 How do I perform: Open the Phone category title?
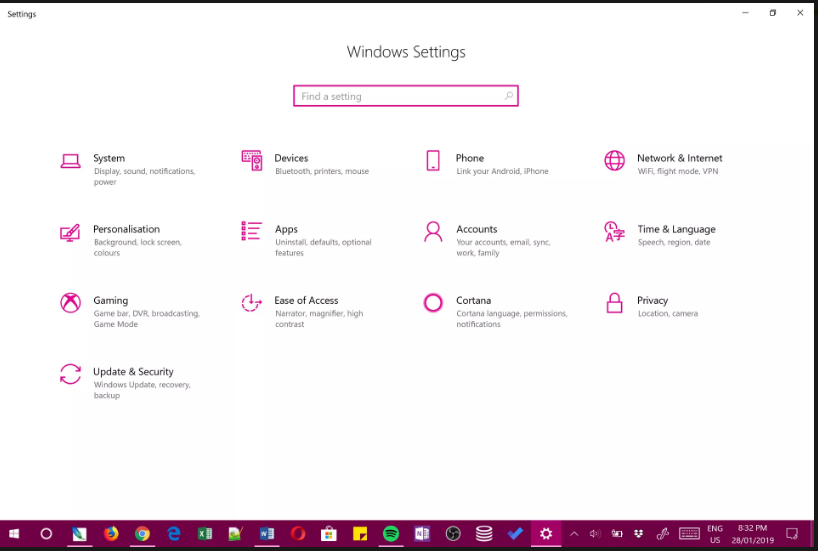[x=470, y=158]
